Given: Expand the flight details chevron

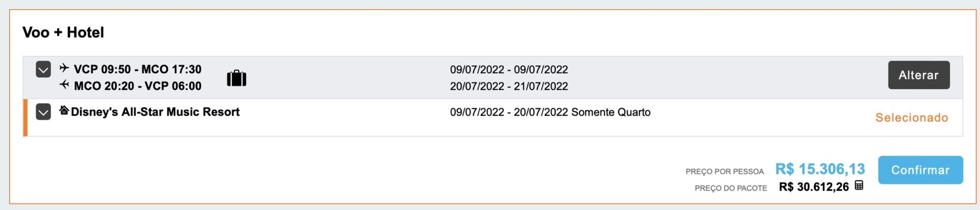Looking at the screenshot, I should (x=43, y=69).
